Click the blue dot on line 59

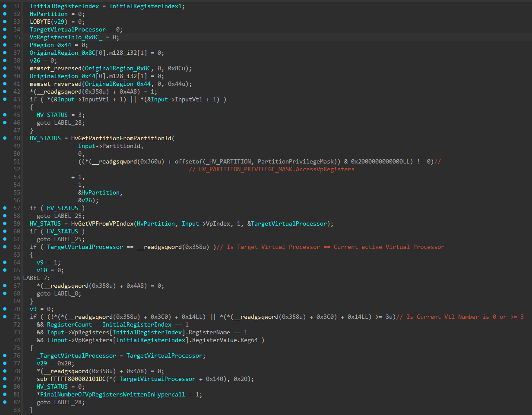pos(5,223)
